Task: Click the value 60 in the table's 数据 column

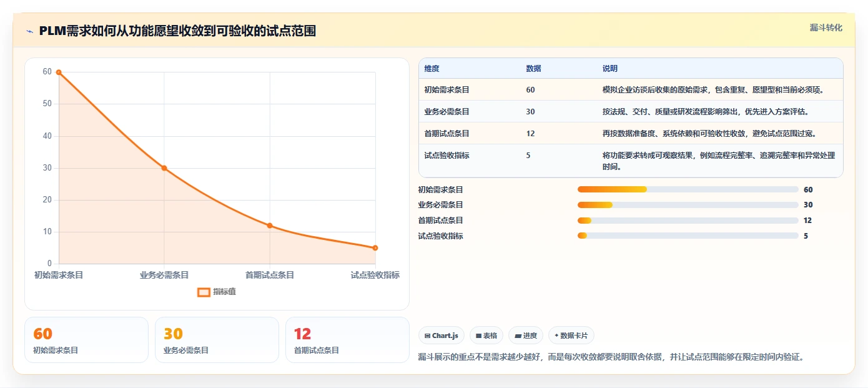Action: (531, 90)
